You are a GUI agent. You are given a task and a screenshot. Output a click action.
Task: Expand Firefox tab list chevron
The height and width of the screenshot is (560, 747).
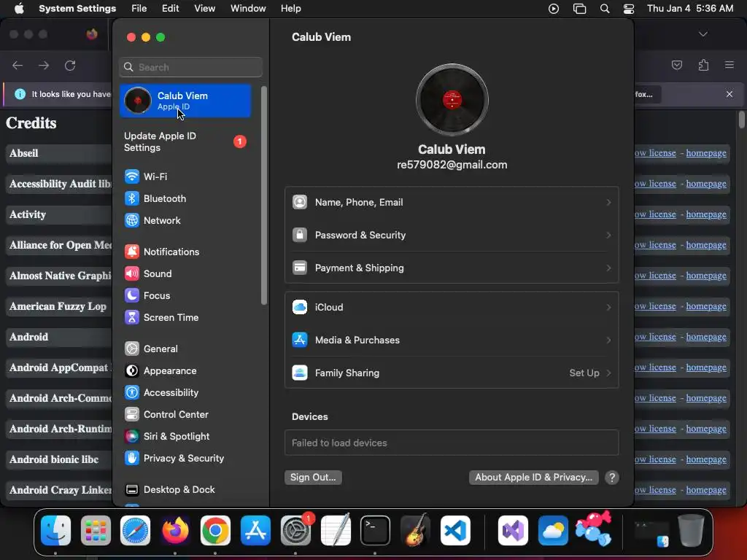pos(703,34)
